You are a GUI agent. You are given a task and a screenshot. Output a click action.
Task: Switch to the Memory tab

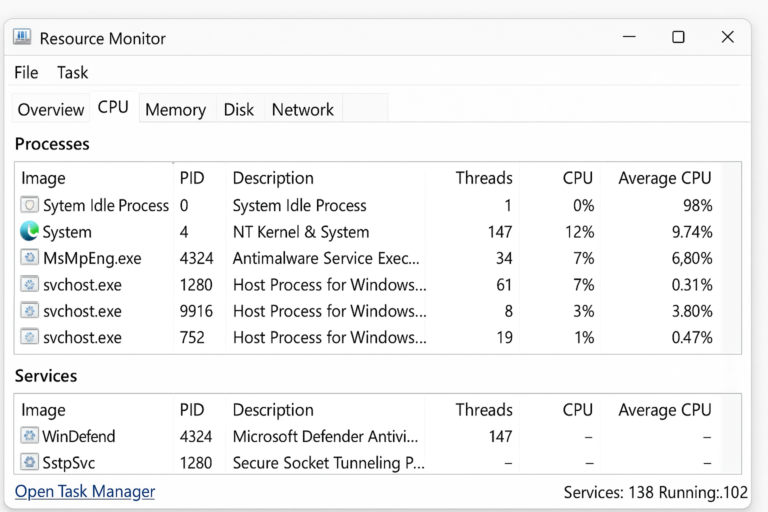[175, 110]
